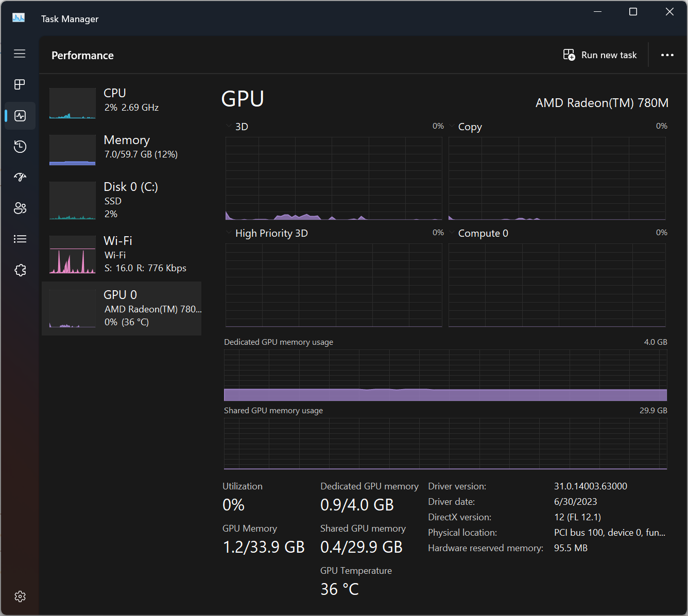Maximize the Task Manager window

633,12
